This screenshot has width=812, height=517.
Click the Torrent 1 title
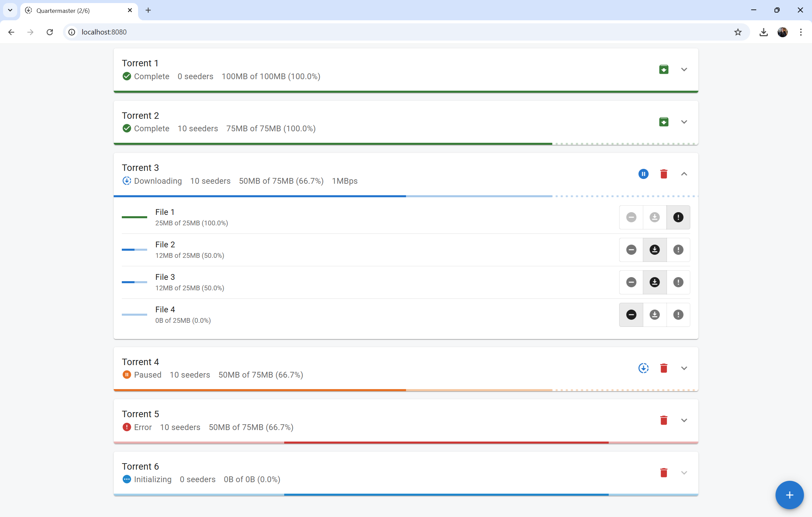click(x=140, y=63)
